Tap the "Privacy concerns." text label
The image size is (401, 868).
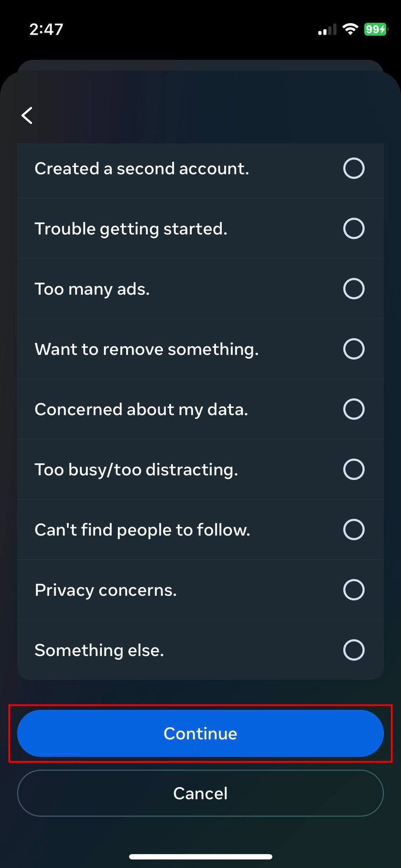point(106,590)
